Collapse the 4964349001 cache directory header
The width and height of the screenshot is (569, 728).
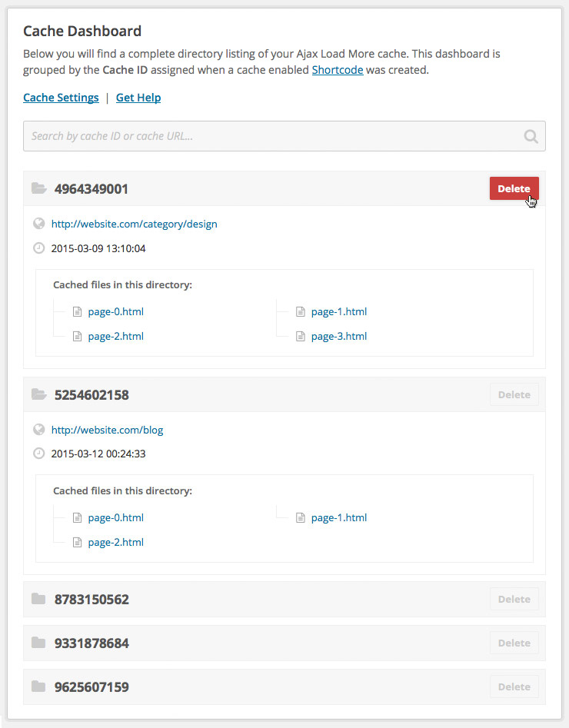click(x=284, y=188)
